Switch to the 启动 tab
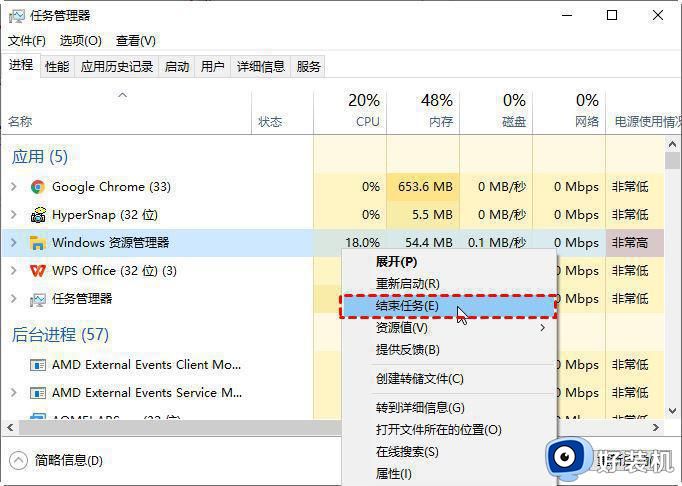Image resolution: width=682 pixels, height=486 pixels. point(177,67)
